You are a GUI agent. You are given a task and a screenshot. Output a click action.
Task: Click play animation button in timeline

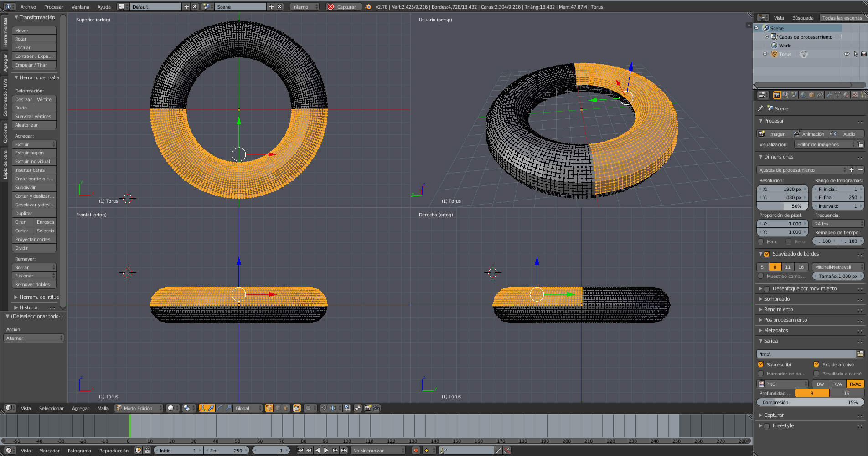[x=326, y=451]
